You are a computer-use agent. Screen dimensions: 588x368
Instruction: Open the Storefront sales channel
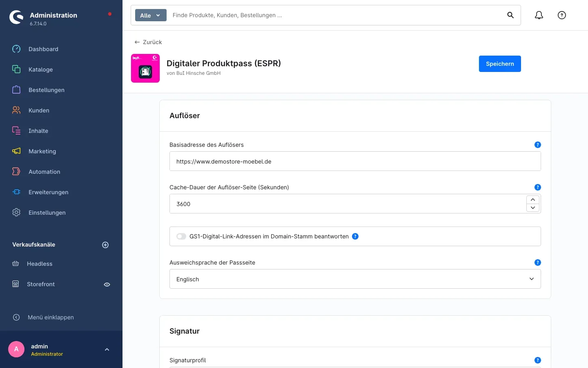point(41,284)
